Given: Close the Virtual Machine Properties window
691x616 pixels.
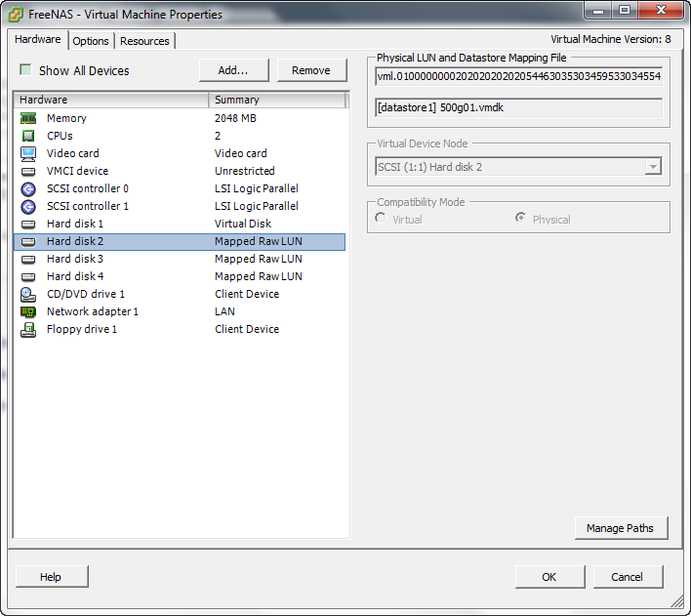Looking at the screenshot, I should 661,10.
